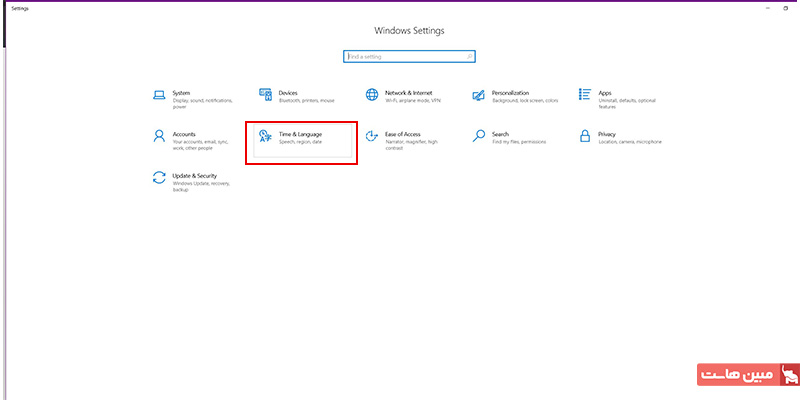This screenshot has width=800, height=400.
Task: Click the 'Network & Internet' title text
Action: point(408,92)
